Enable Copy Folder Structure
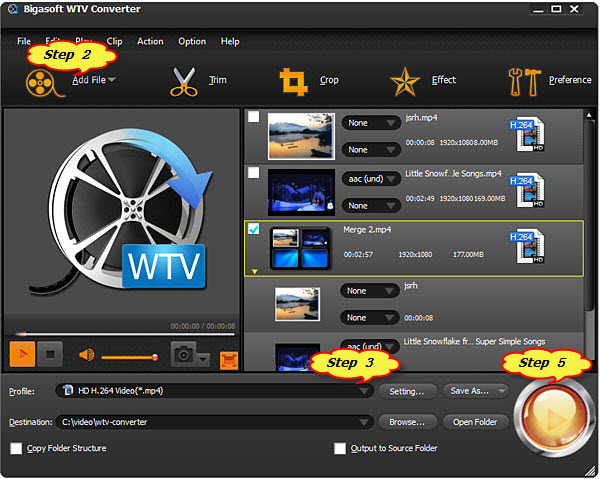 [16, 448]
